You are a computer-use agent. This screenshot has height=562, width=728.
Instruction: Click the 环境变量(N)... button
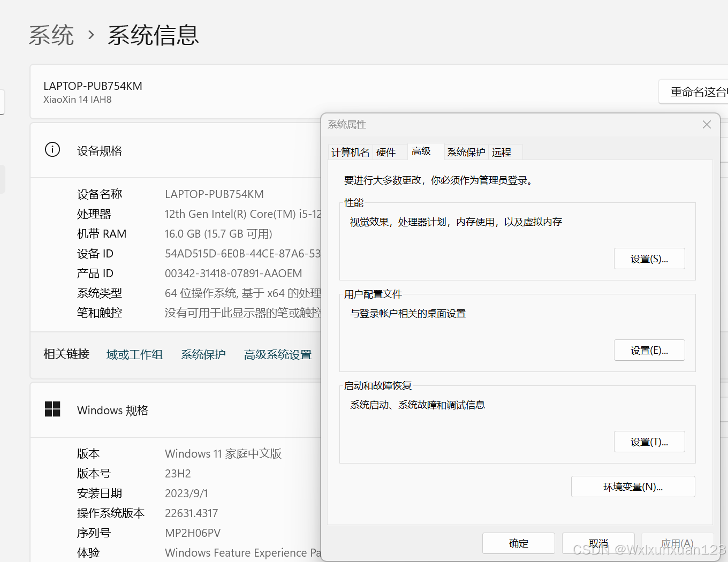633,487
